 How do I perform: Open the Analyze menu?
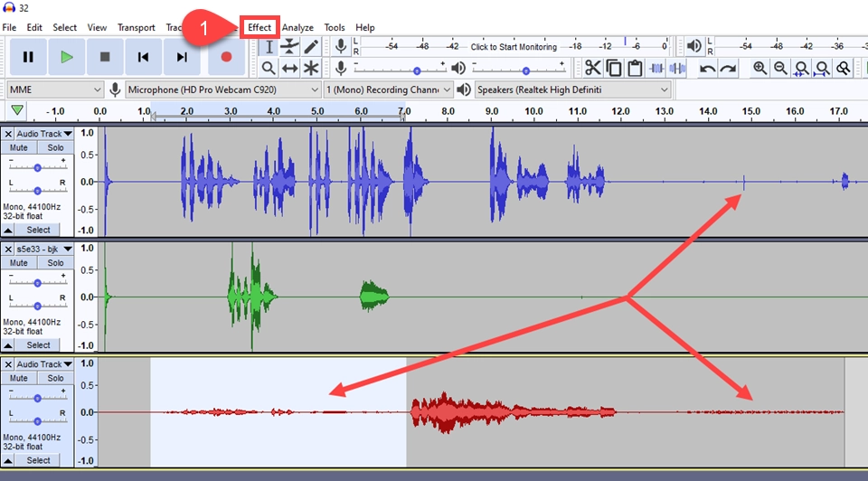297,27
